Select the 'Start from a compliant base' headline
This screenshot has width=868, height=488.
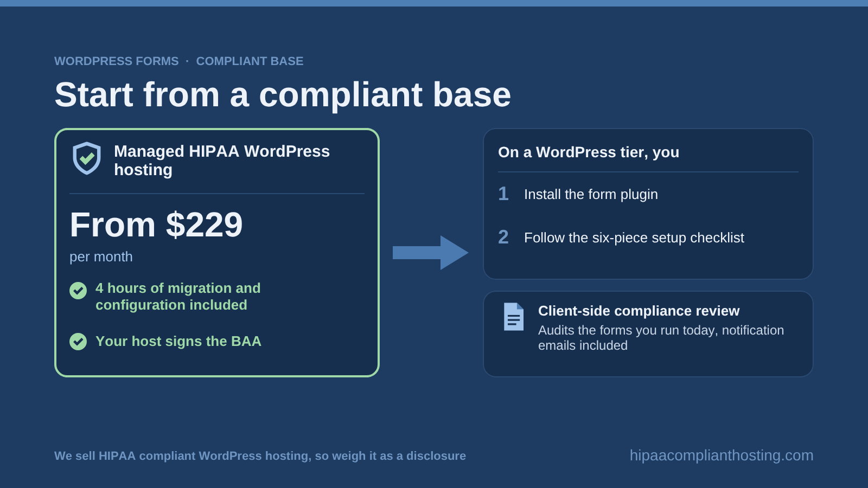pyautogui.click(x=283, y=95)
